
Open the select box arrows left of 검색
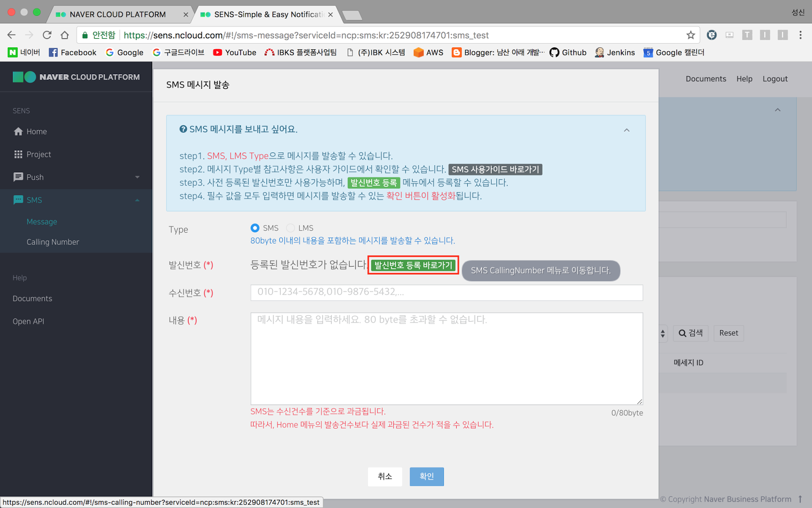(662, 333)
